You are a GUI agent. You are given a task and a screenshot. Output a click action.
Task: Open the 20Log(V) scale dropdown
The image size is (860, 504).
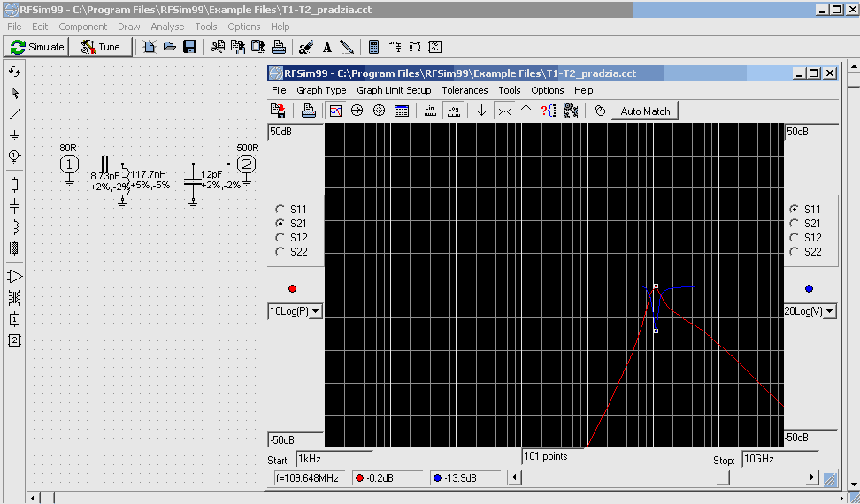(829, 311)
